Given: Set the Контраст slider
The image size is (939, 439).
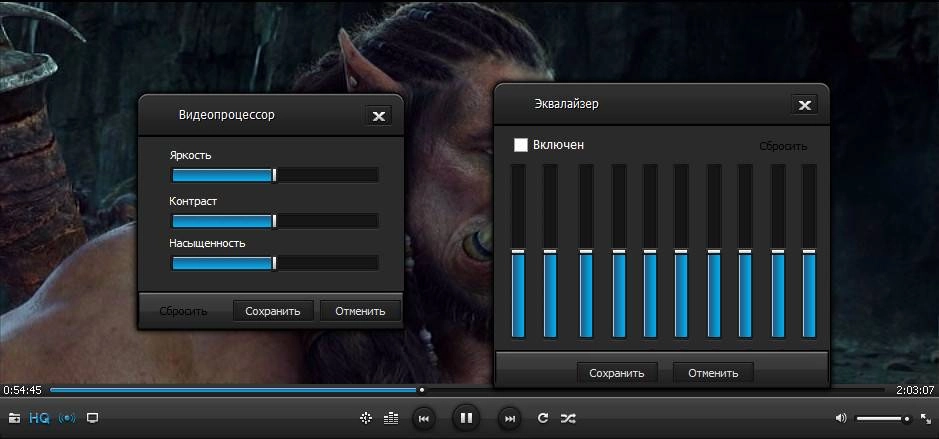Looking at the screenshot, I should click(x=274, y=221).
